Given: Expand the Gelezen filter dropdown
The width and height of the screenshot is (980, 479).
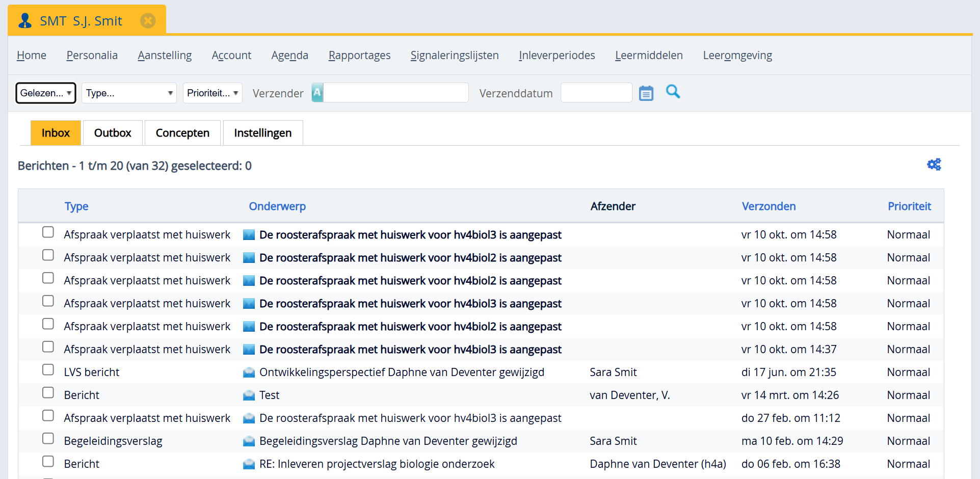Looking at the screenshot, I should (x=46, y=93).
